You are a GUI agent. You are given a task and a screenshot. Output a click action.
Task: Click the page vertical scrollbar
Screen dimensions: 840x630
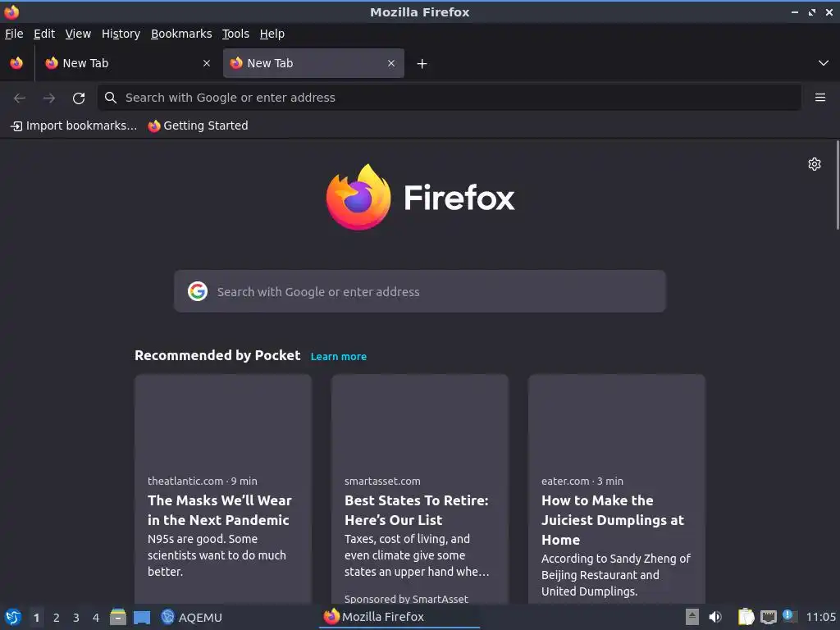click(838, 185)
